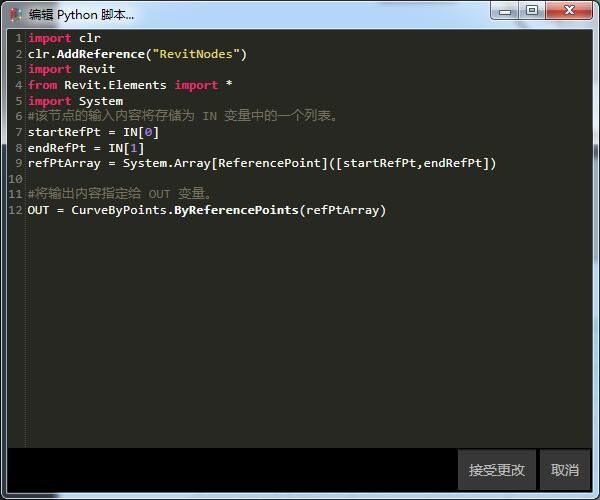
Task: Click the comment about OUT 变量
Action: click(120, 194)
